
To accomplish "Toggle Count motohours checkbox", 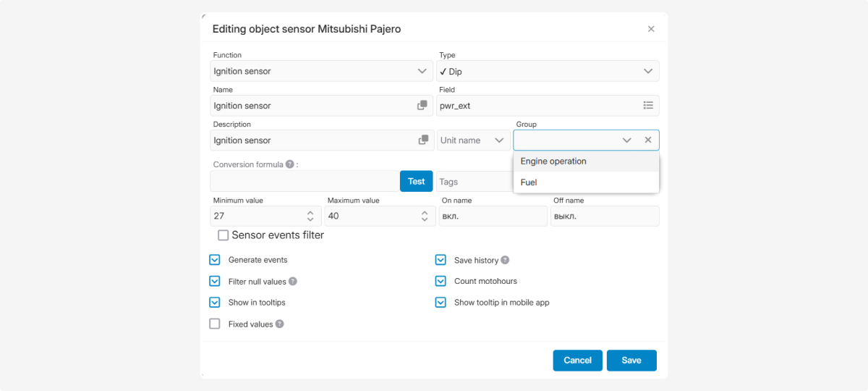I will [x=441, y=281].
